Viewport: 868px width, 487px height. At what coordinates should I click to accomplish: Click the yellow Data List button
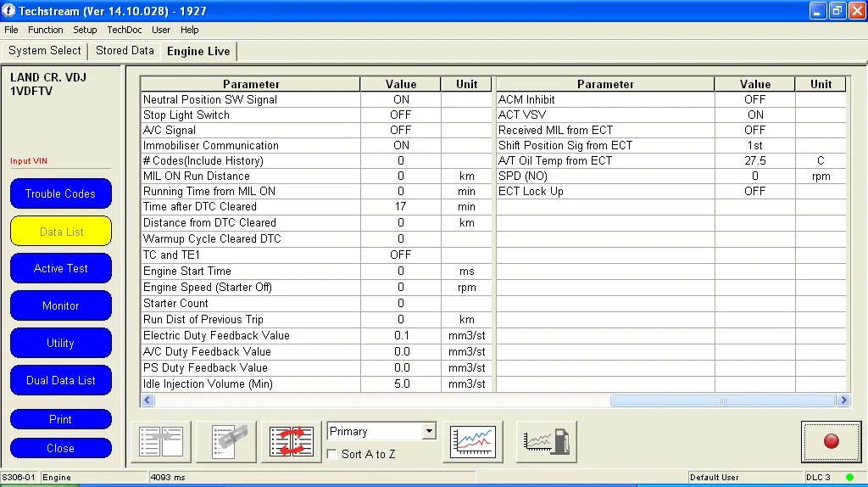(61, 231)
